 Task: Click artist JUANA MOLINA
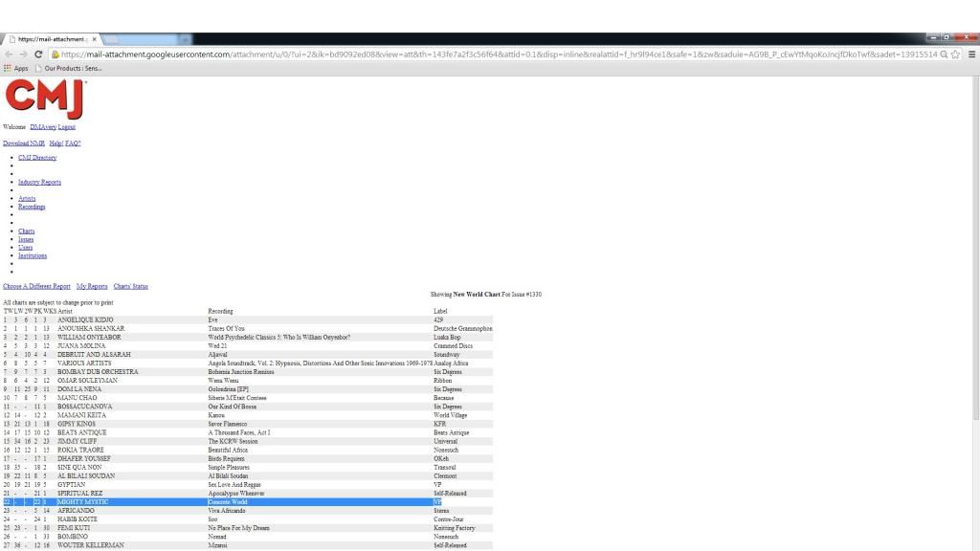pos(81,346)
